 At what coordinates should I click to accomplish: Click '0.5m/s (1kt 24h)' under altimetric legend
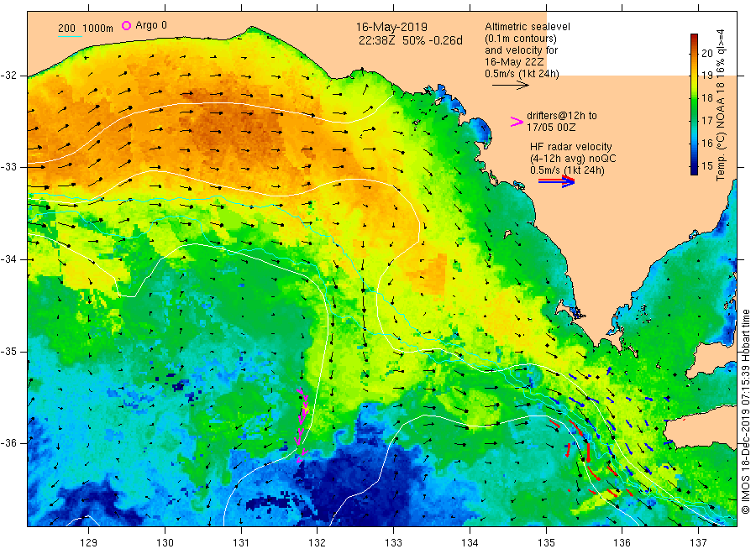[x=522, y=74]
